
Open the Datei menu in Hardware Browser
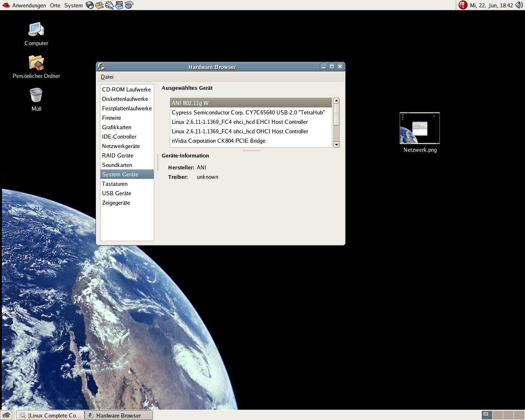(107, 77)
